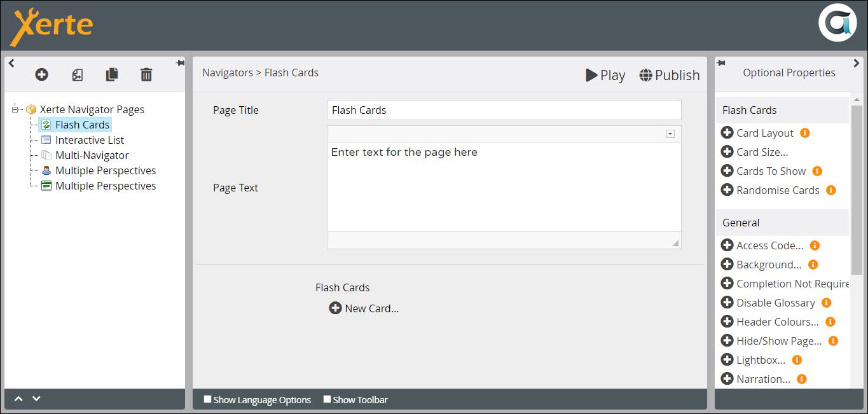This screenshot has width=868, height=414.
Task: Expand the Page Text editor toolbar arrow
Action: click(670, 134)
